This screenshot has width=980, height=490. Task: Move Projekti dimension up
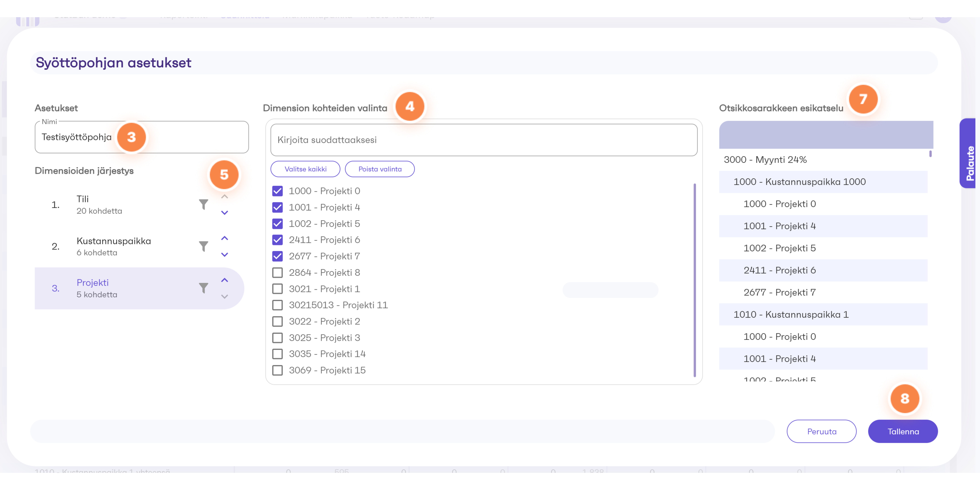tap(224, 280)
